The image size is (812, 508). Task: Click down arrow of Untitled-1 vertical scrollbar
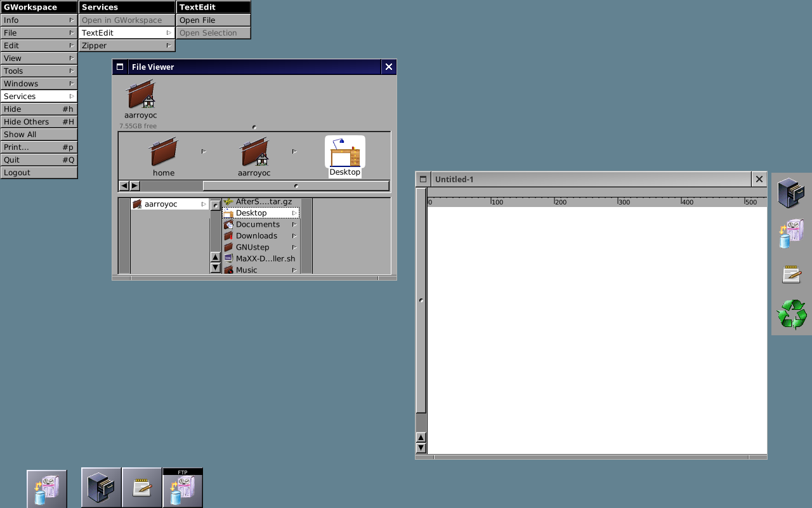421,448
